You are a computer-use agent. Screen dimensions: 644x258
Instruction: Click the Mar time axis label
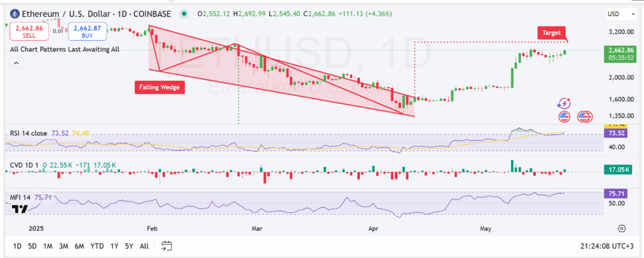[257, 228]
